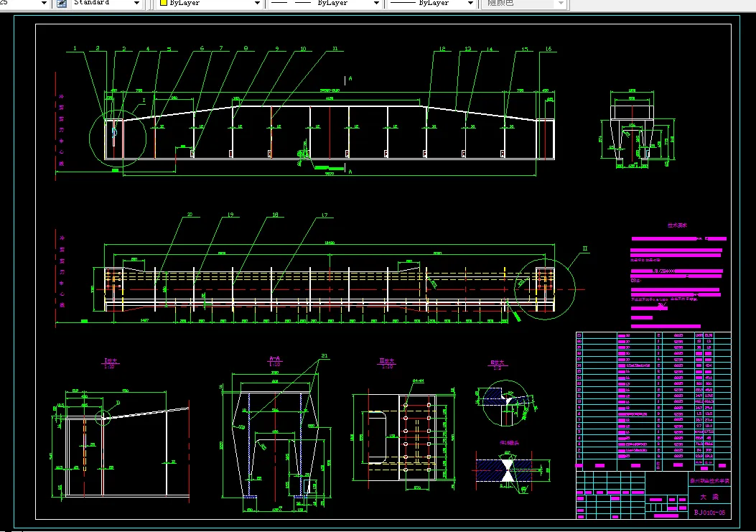Select the technical requirements heading text

coord(678,225)
